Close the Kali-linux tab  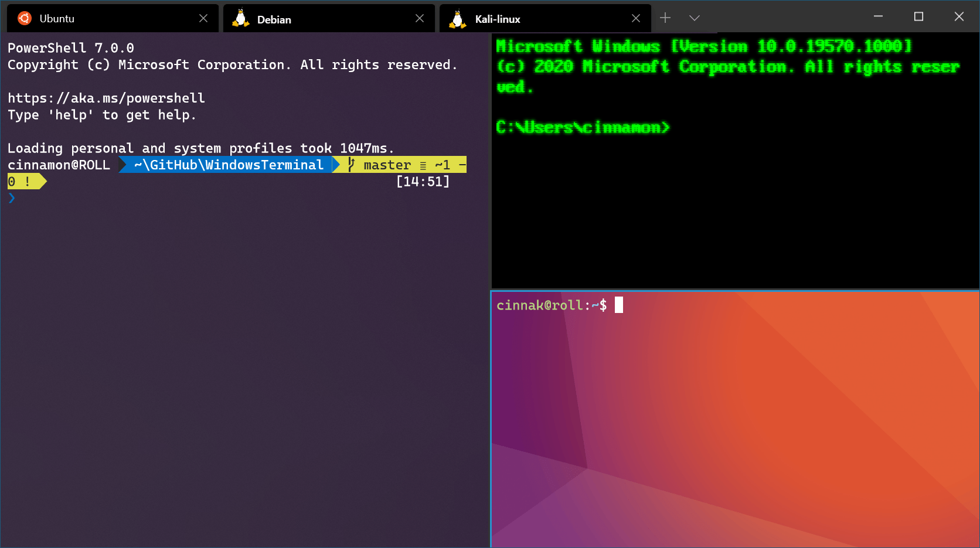tap(636, 18)
